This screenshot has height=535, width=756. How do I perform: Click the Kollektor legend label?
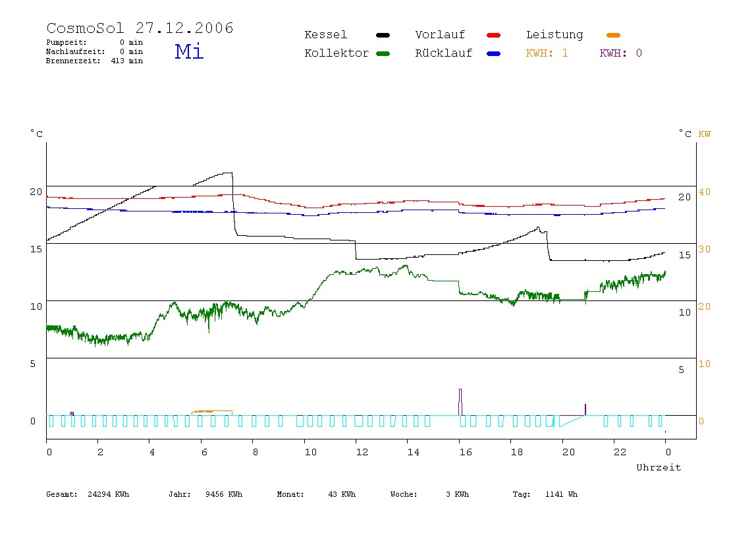click(x=337, y=53)
